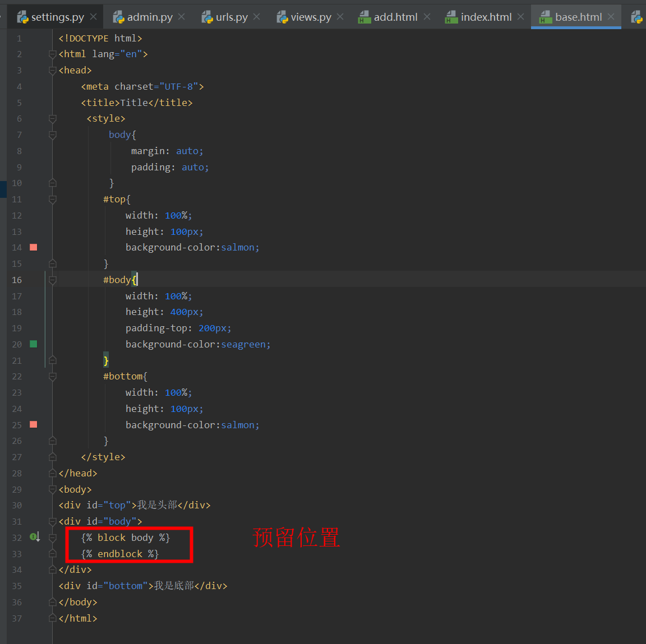Click the fold end marker beside </style>
This screenshot has height=644, width=646.
coord(52,457)
